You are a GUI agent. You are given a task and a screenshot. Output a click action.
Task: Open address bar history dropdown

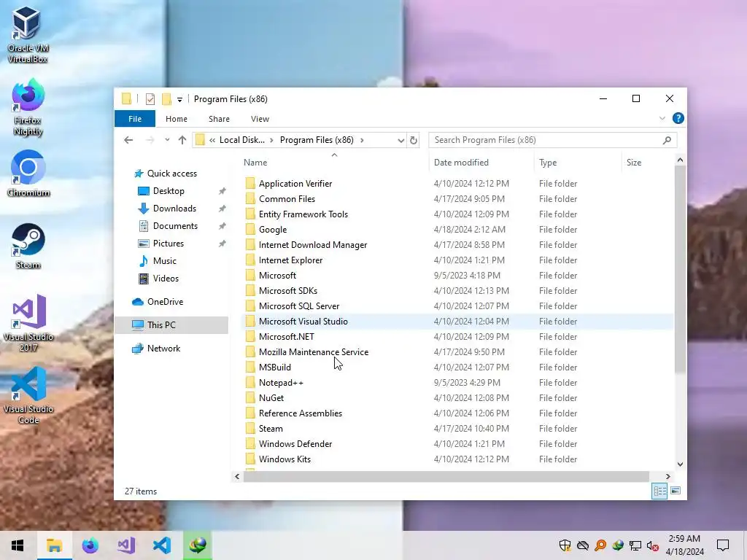pos(400,140)
